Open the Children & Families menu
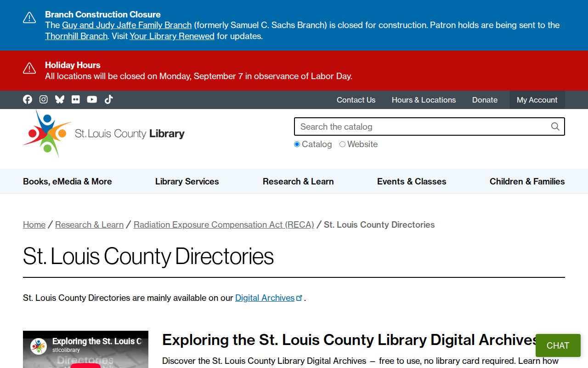Screen dimensions: 588x368 point(527,181)
